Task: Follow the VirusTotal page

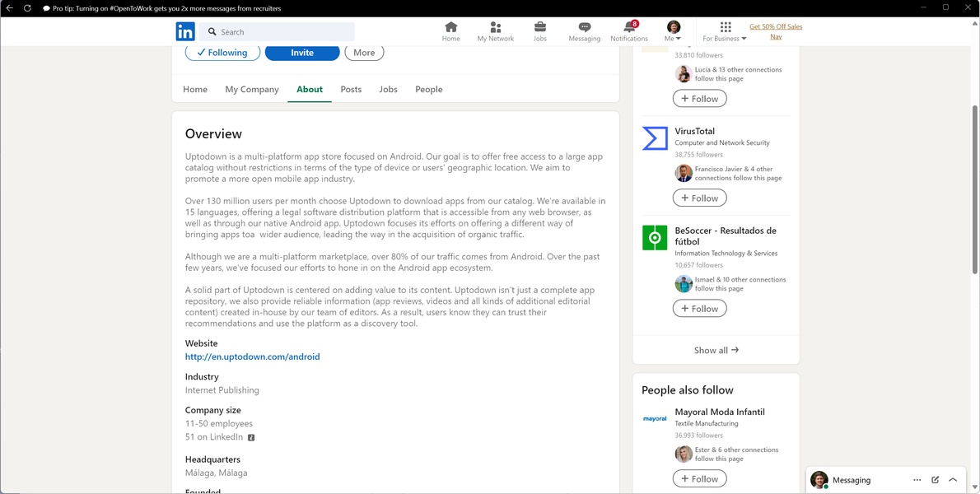Action: 699,198
